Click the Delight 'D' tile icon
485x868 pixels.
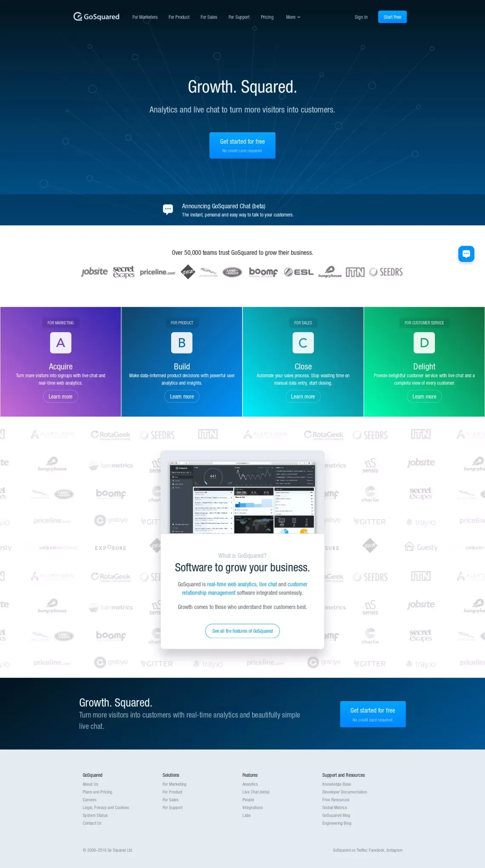[x=424, y=343]
